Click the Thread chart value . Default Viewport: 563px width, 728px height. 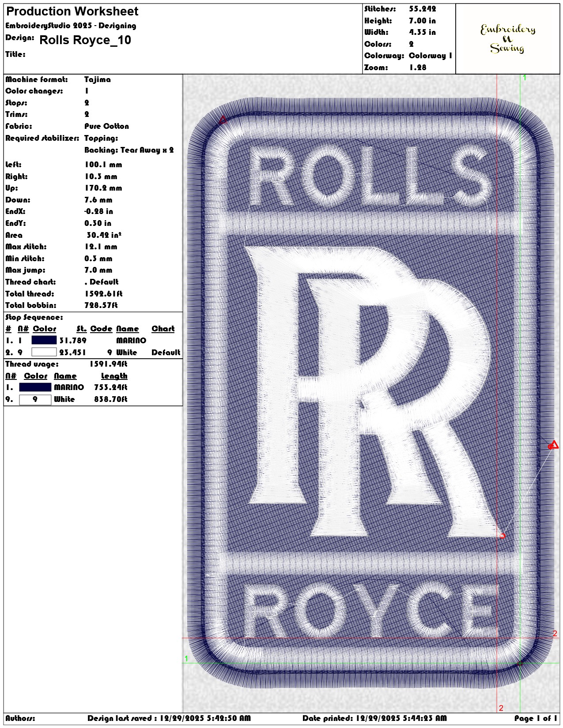[102, 282]
